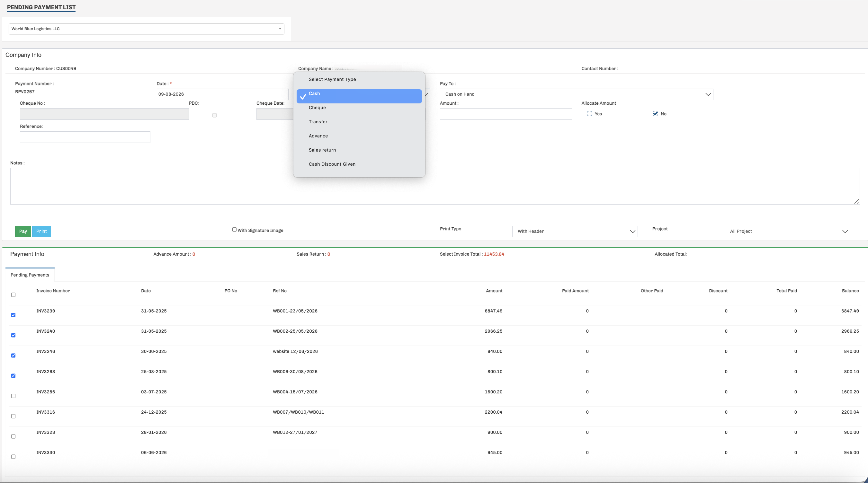
Task: Uncheck invoice INV3263 checkbox
Action: tap(13, 376)
